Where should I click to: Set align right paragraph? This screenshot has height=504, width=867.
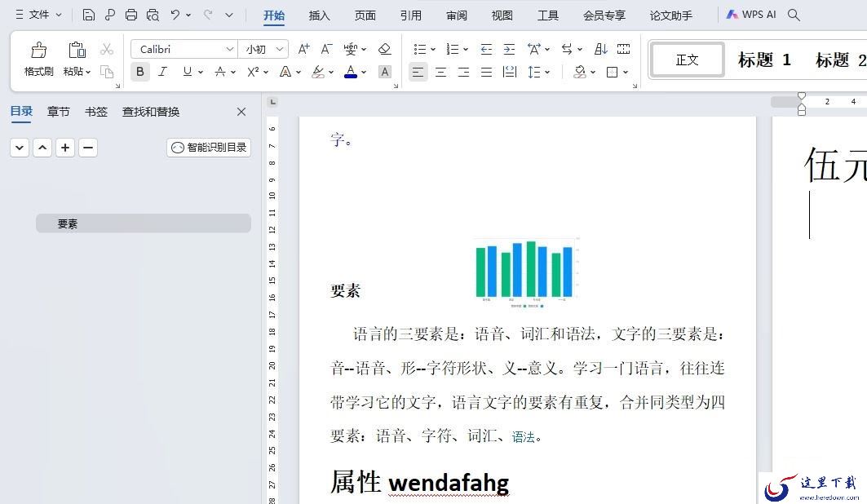(x=463, y=72)
